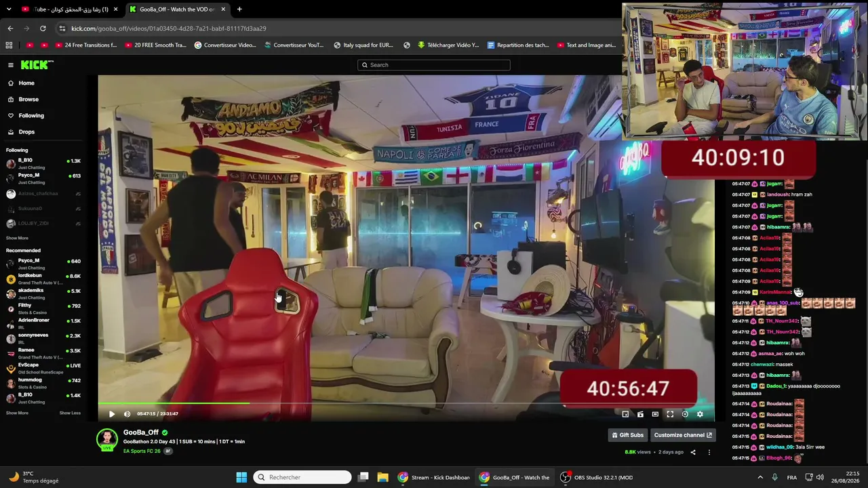Open Italy squad for EUR... bookmark
This screenshot has height=488, width=868.
point(363,45)
